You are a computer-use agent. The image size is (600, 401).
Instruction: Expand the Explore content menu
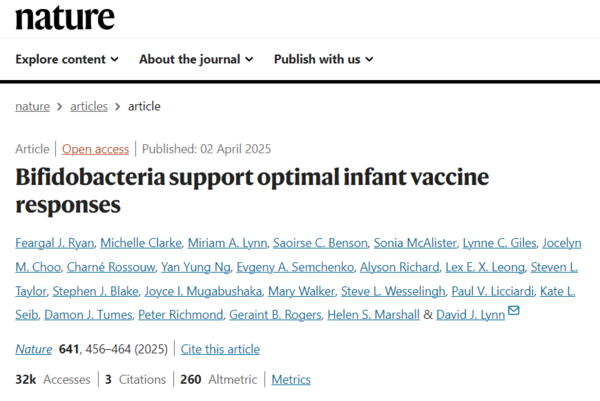point(67,59)
